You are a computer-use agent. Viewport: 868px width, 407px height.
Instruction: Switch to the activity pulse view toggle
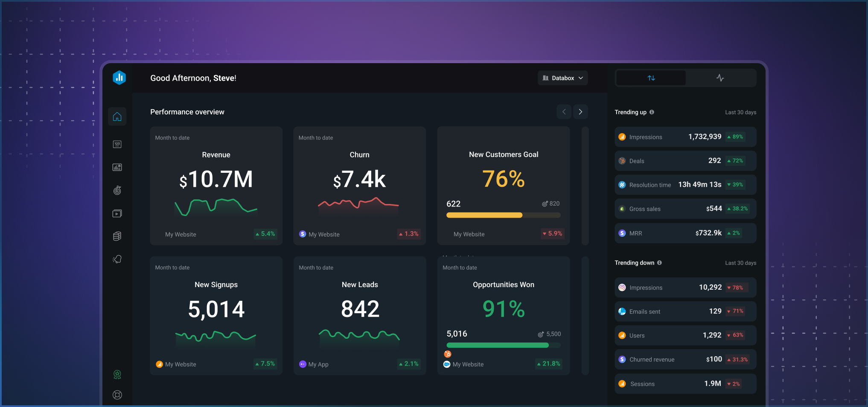720,78
